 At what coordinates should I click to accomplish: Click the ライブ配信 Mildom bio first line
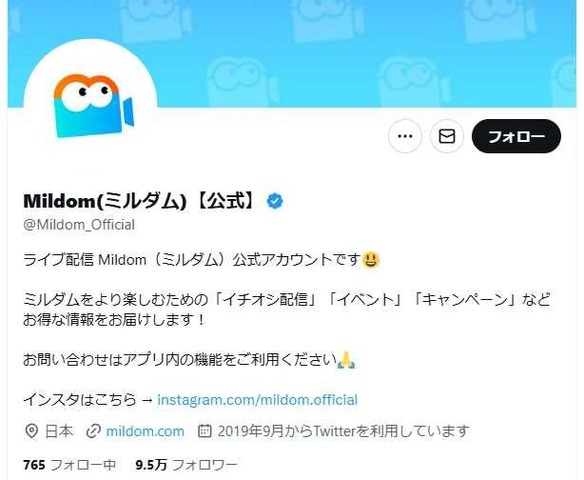(201, 260)
